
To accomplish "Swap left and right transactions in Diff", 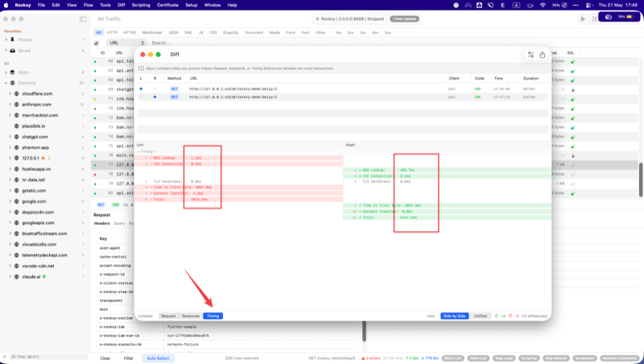I will pos(530,55).
